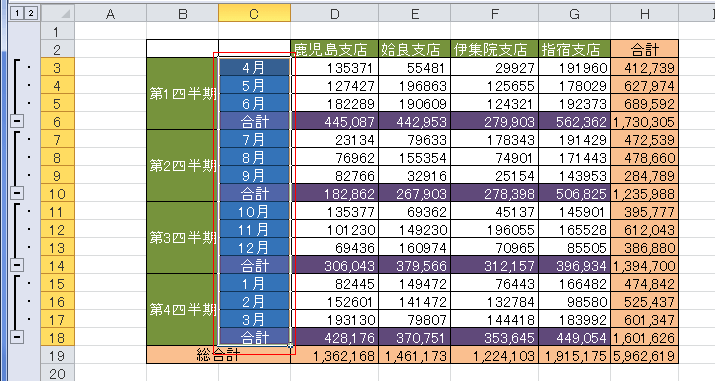Select the 合計 orange header cell
Image resolution: width=715 pixels, height=381 pixels.
(x=644, y=49)
